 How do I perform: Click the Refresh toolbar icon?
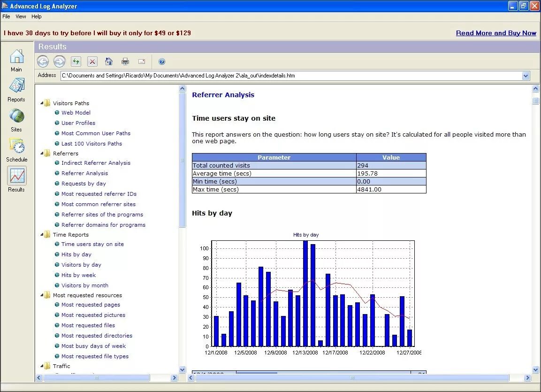(76, 62)
